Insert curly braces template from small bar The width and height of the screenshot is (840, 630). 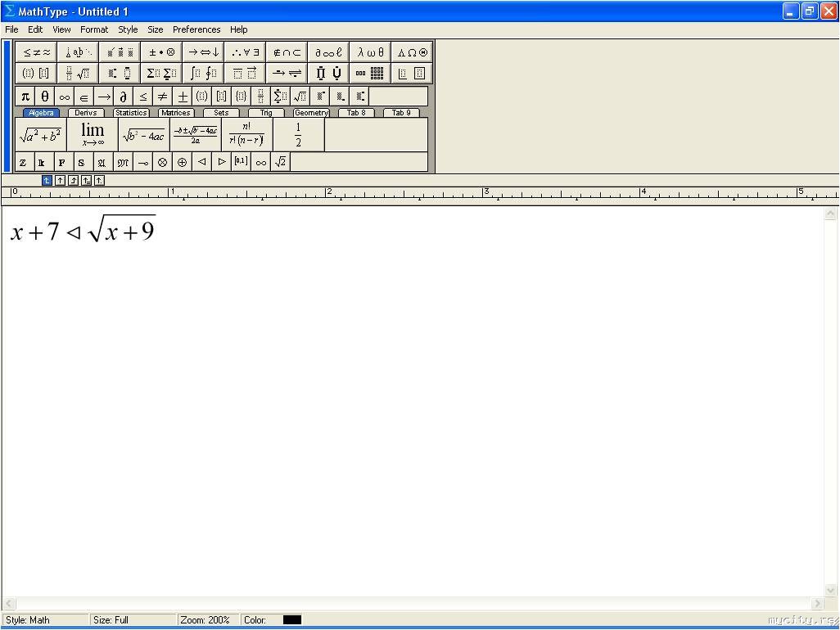pos(241,97)
